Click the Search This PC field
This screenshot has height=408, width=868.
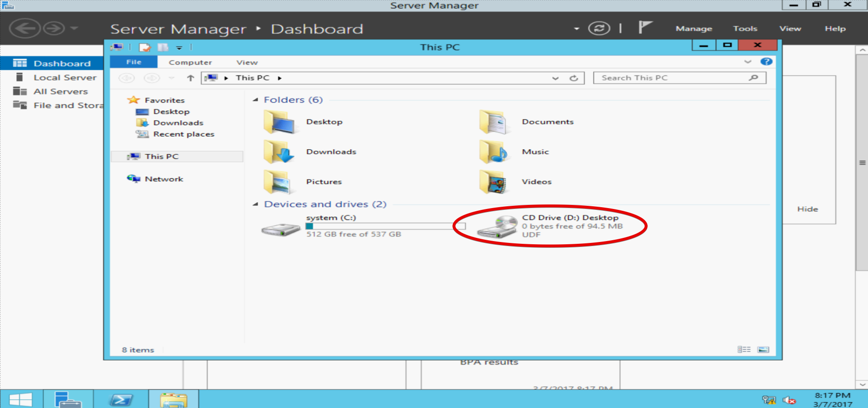(679, 78)
